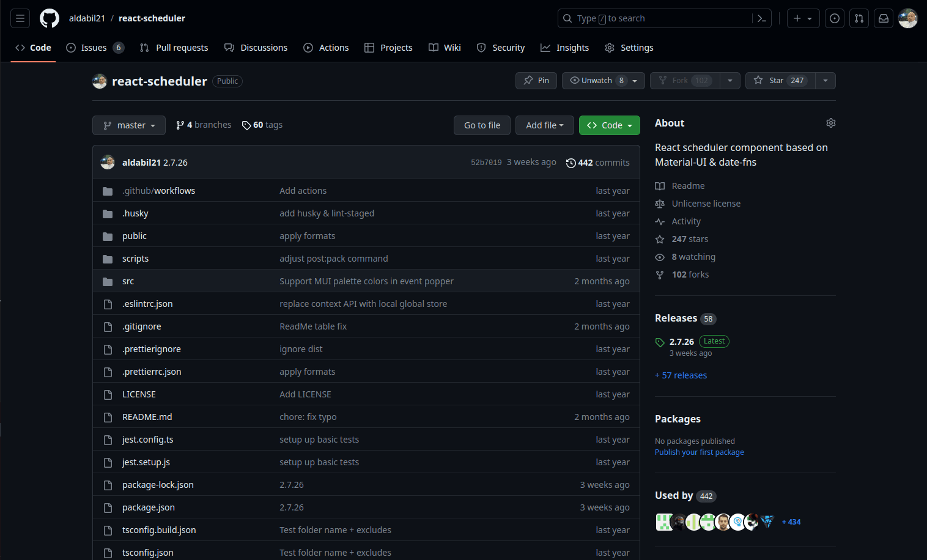Open the .gitignore file
This screenshot has width=927, height=560.
tap(142, 326)
